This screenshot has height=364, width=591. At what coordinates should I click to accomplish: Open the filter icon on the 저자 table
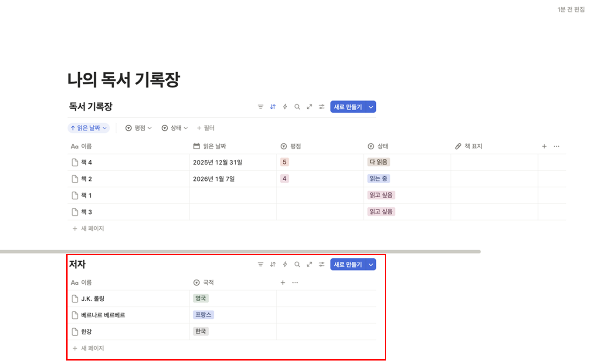[x=260, y=264]
